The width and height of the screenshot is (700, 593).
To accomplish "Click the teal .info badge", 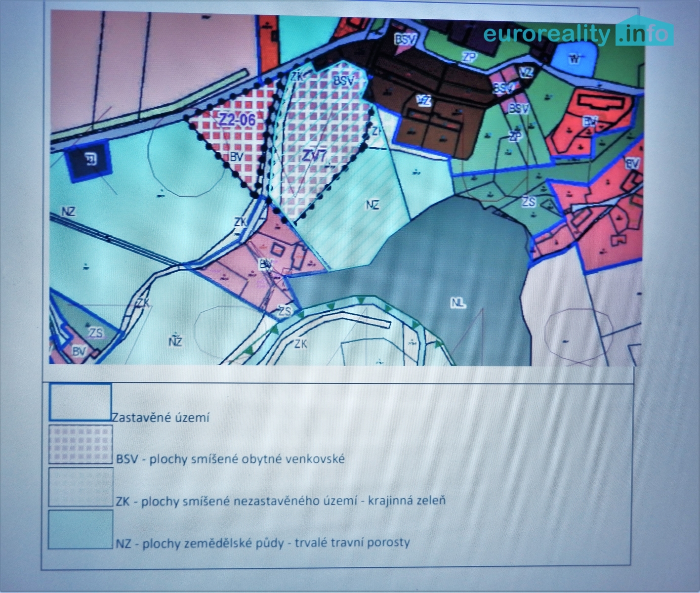I will pyautogui.click(x=644, y=34).
